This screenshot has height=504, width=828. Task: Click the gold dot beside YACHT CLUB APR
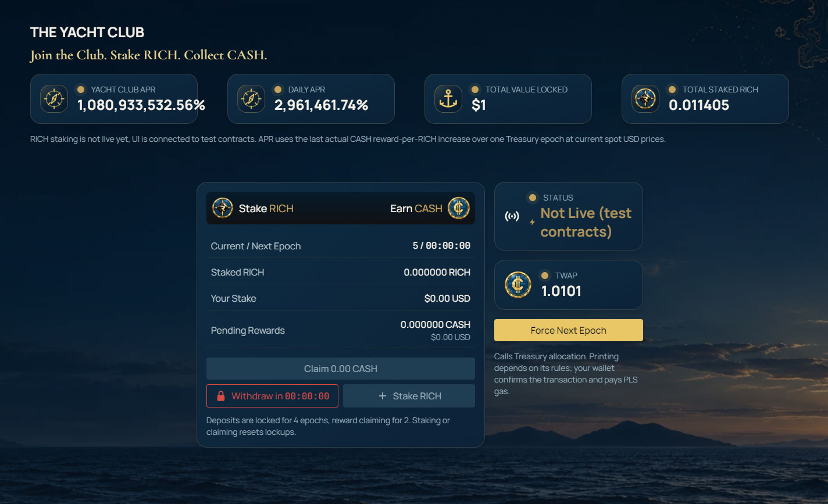81,90
